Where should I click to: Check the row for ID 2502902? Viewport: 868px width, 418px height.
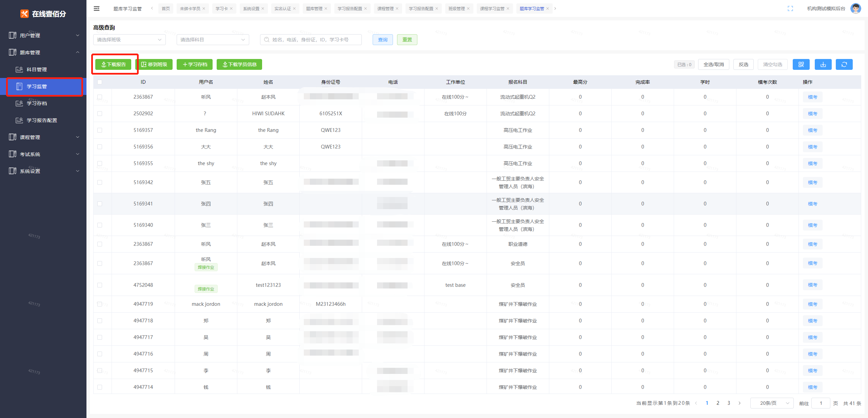coord(100,114)
